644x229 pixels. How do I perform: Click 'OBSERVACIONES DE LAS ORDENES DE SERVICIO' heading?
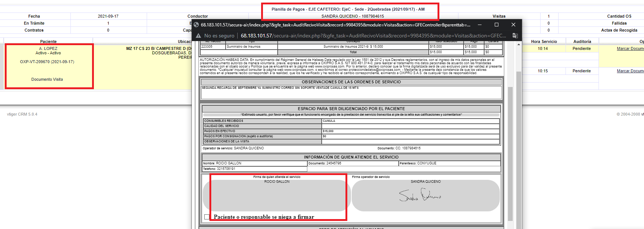tap(351, 82)
